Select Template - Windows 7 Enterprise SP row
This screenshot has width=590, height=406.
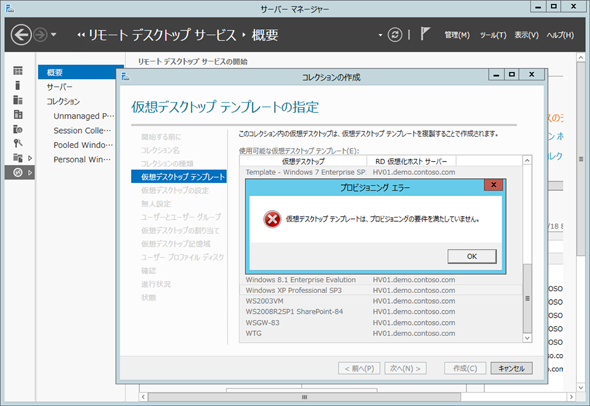click(381, 172)
